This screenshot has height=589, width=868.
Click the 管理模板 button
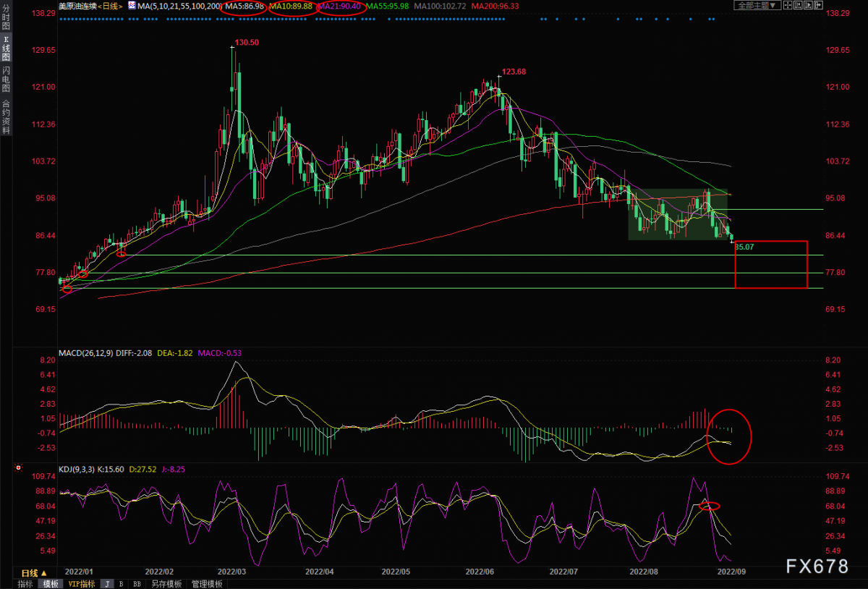click(208, 584)
